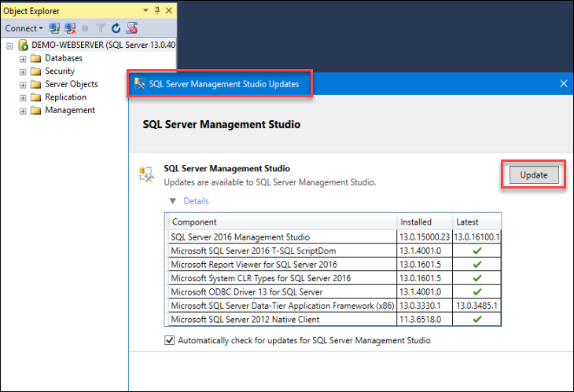Click the Databases folder icon
The height and width of the screenshot is (392, 574).
point(35,58)
